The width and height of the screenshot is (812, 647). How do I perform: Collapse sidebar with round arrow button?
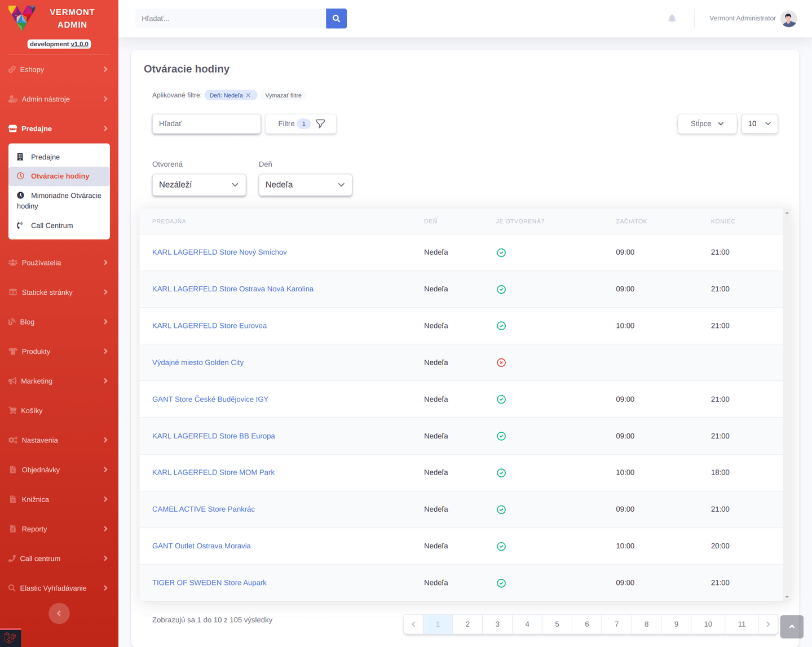(x=59, y=613)
